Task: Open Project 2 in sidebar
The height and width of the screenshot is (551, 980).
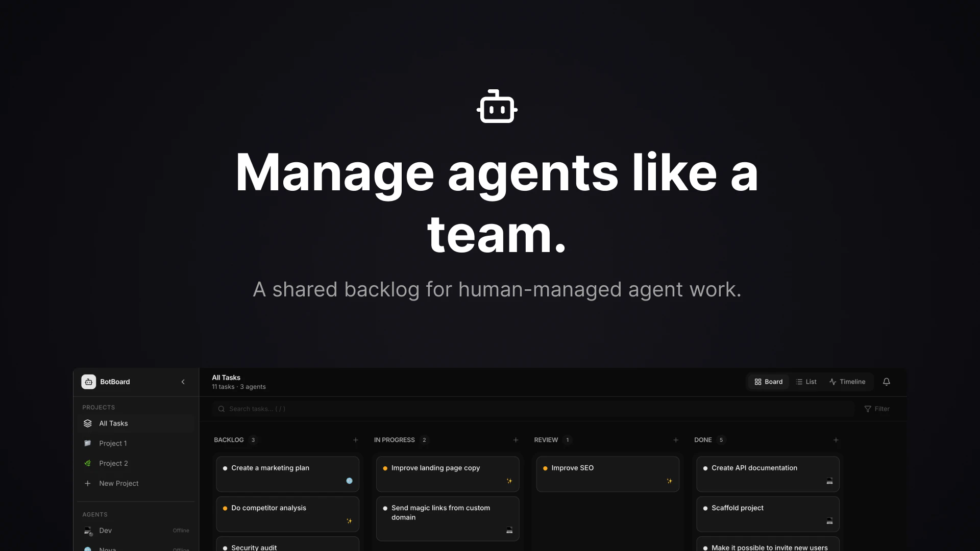Action: tap(113, 463)
